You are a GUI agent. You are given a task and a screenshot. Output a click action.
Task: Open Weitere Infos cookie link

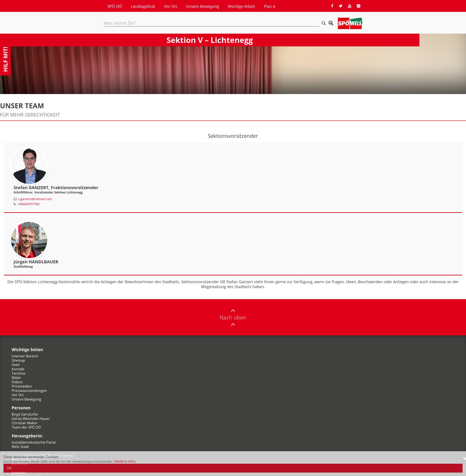pos(125,461)
